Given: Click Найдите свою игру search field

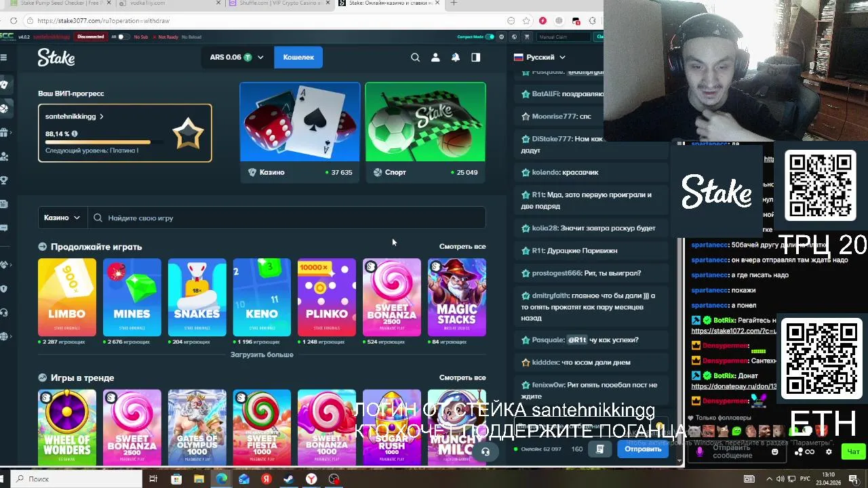Looking at the screenshot, I should [x=286, y=218].
